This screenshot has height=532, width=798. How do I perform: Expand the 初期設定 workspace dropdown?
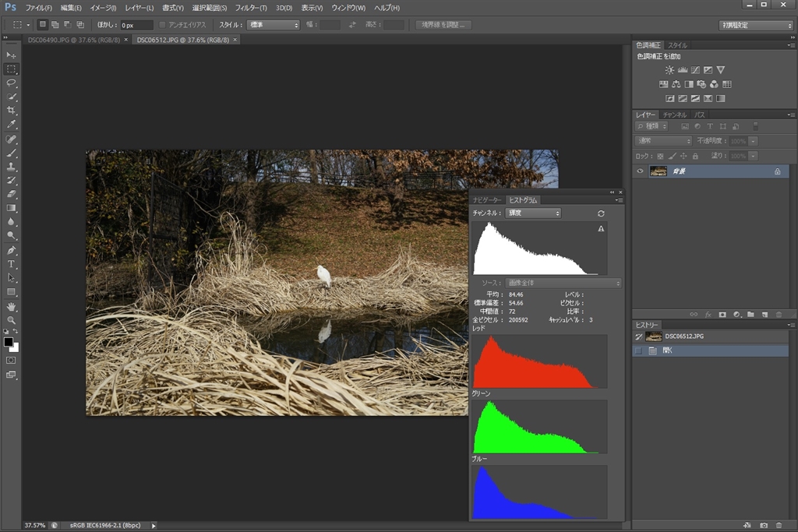tap(755, 25)
